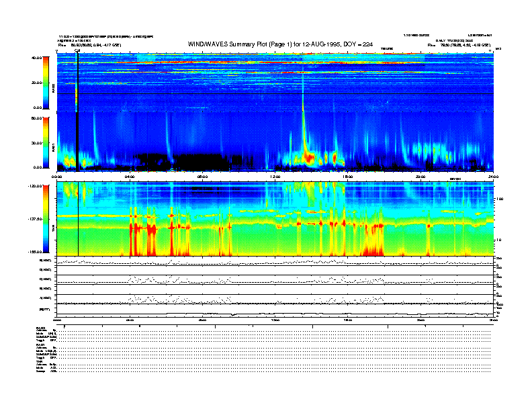Click the RAD2 intensity color bar
Viewport: 532px width, 411px height.
46,83
